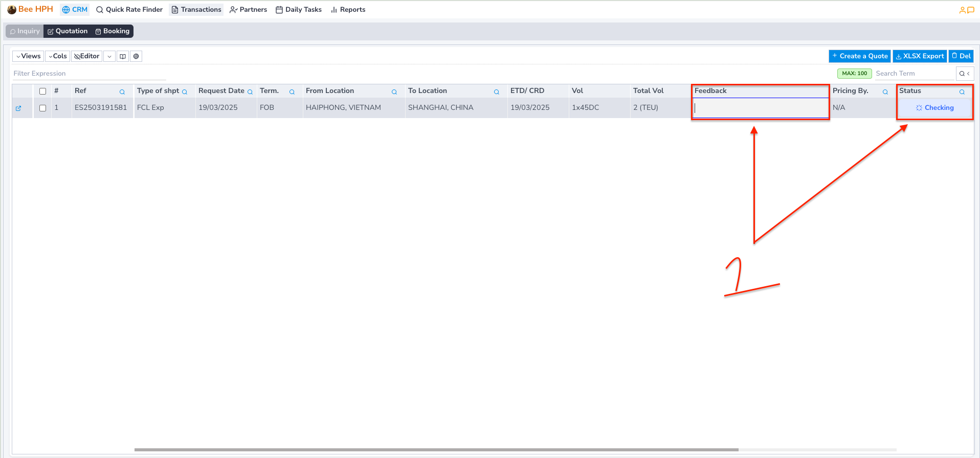Click the horizontal scrollbar at table bottom
This screenshot has height=458, width=980.
(x=436, y=450)
